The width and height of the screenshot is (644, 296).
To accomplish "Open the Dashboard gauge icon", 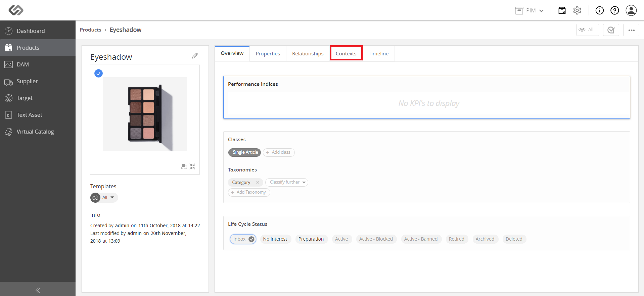I will click(9, 31).
